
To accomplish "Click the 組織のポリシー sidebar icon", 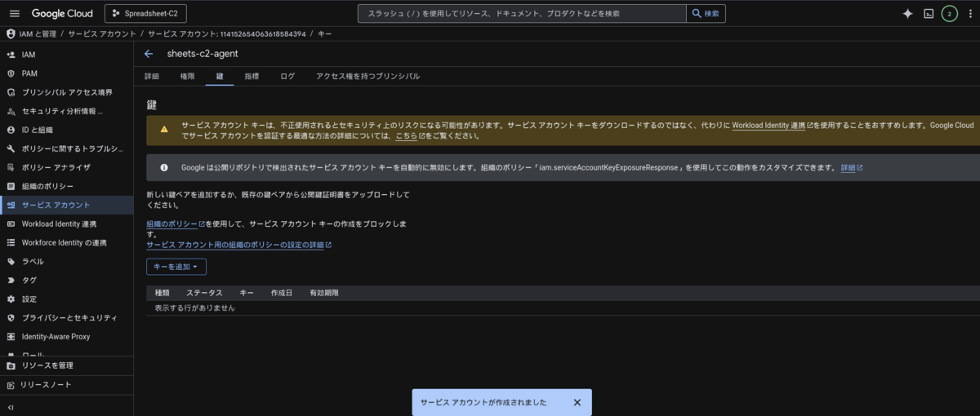I will (x=11, y=186).
